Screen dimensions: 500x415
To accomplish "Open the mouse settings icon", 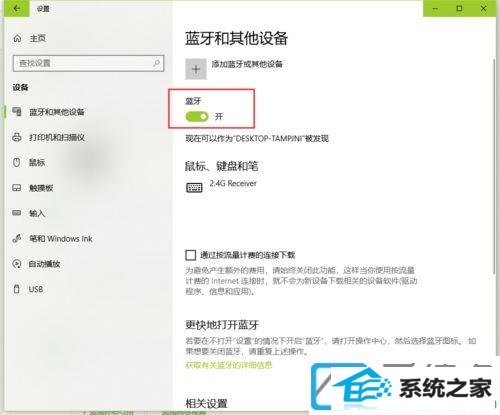I will point(17,162).
